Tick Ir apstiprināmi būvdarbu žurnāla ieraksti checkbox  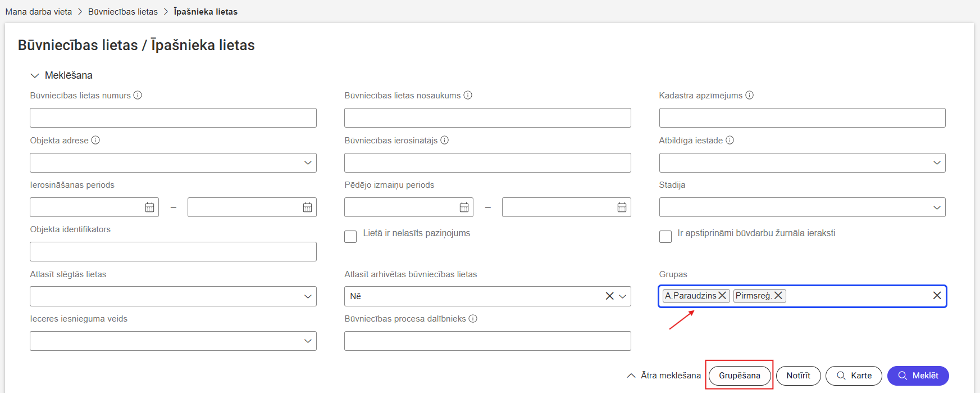tap(666, 237)
